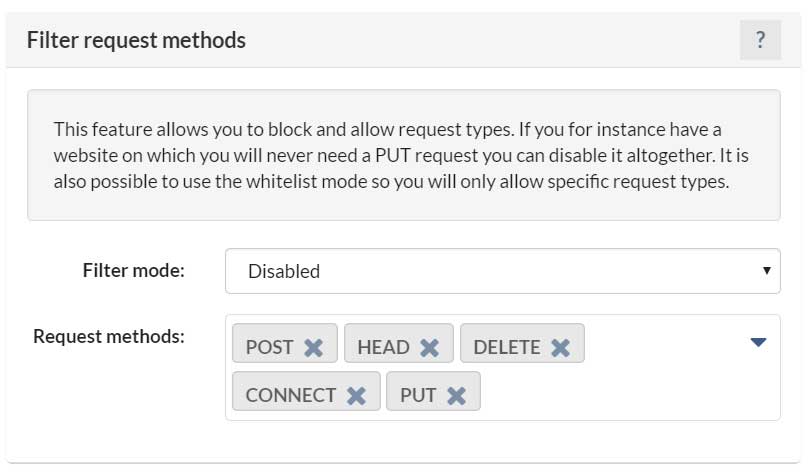Select the CONNECT tag label

point(290,395)
